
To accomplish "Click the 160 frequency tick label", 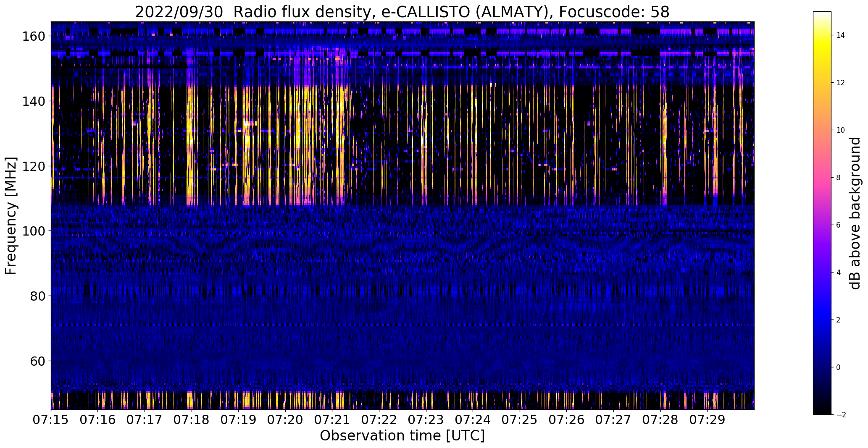I will tap(33, 37).
